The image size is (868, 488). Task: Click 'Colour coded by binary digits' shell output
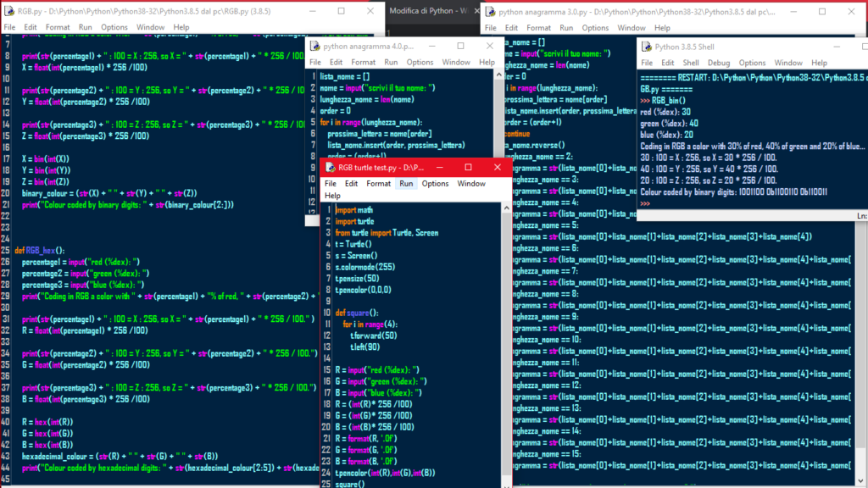(733, 192)
